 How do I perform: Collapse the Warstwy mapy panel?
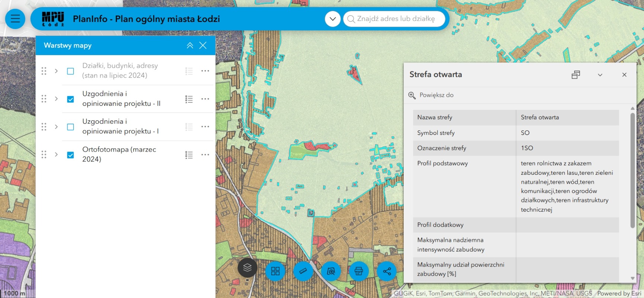(190, 45)
